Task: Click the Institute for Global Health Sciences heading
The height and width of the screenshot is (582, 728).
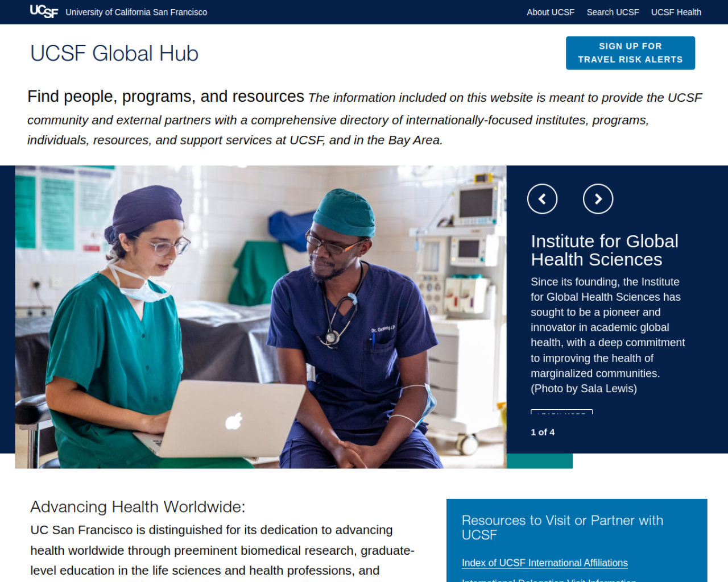Action: [x=604, y=250]
